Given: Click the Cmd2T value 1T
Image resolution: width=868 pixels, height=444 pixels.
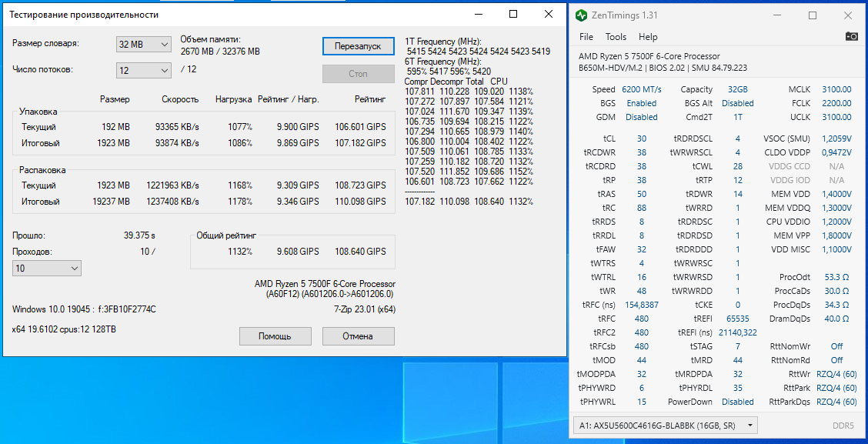Looking at the screenshot, I should [x=738, y=117].
